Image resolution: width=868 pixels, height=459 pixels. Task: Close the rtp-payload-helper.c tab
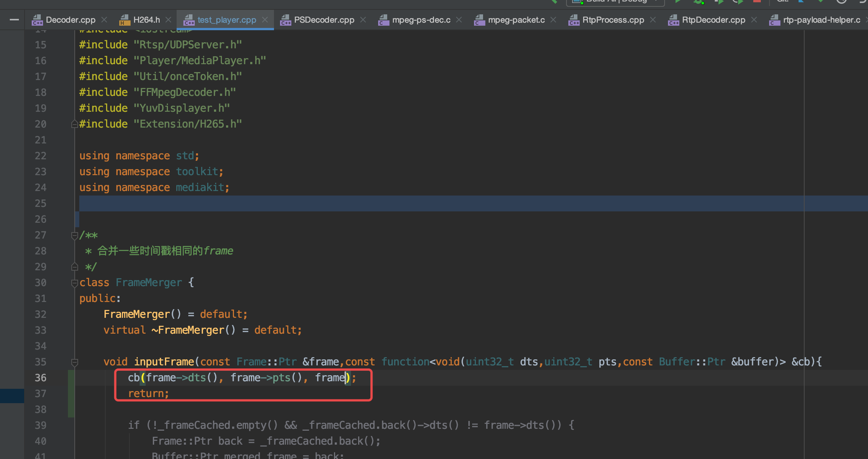[x=866, y=20]
